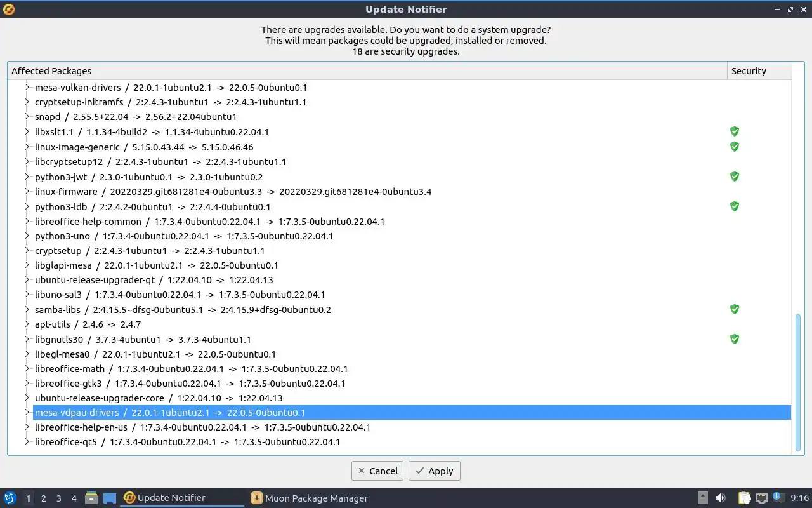Image resolution: width=812 pixels, height=508 pixels.
Task: Open the Lubuntu application menu icon
Action: [x=10, y=498]
